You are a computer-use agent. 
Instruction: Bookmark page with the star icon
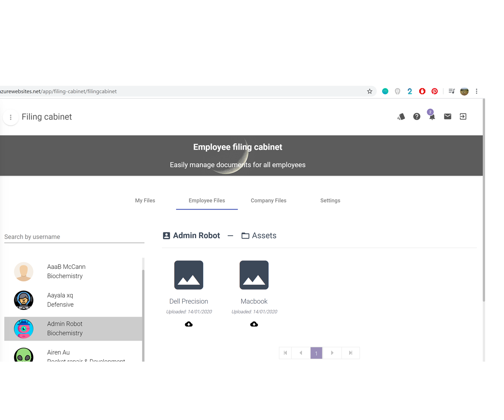[370, 91]
